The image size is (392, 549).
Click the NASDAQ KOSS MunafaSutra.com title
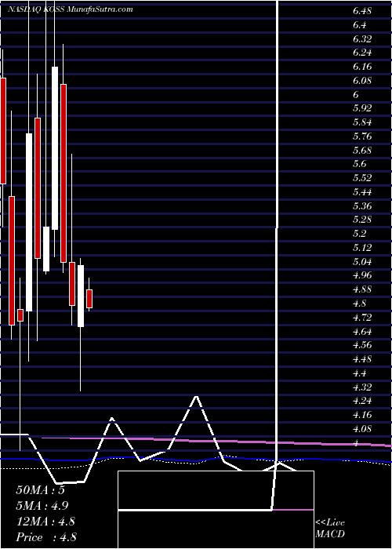tap(71, 9)
